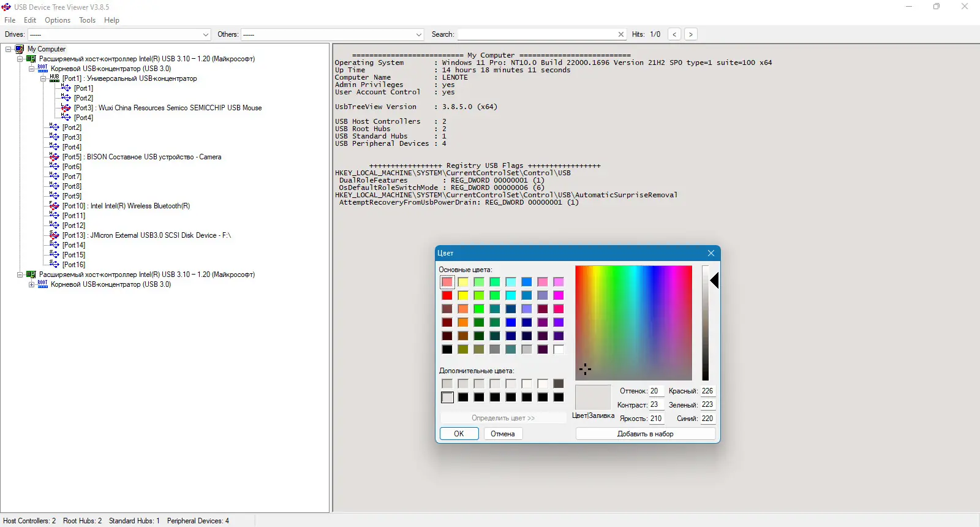Pick the white swatch in Основные цвета
Viewport: 980px width, 527px height.
(559, 349)
